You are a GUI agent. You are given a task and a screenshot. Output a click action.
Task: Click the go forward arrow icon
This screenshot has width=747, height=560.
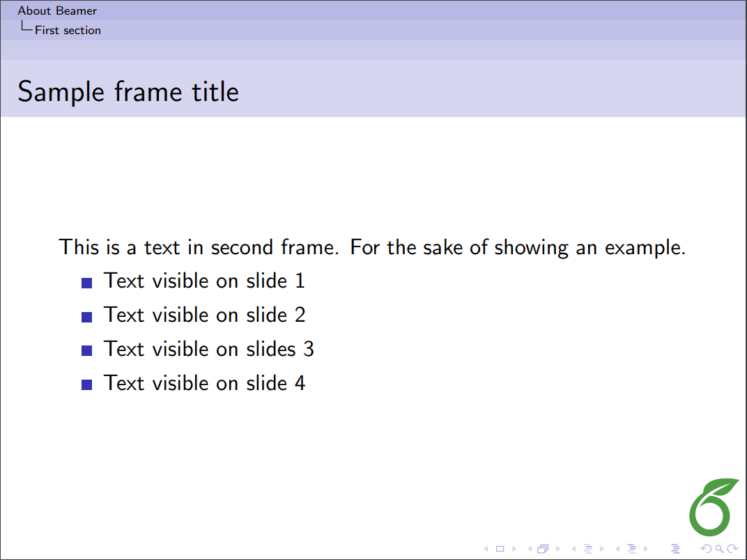[732, 549]
